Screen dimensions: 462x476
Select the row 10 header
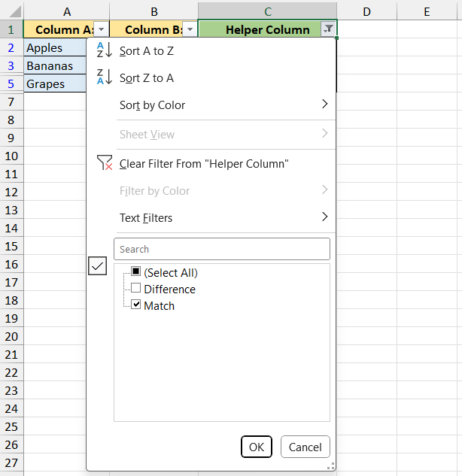pos(11,156)
